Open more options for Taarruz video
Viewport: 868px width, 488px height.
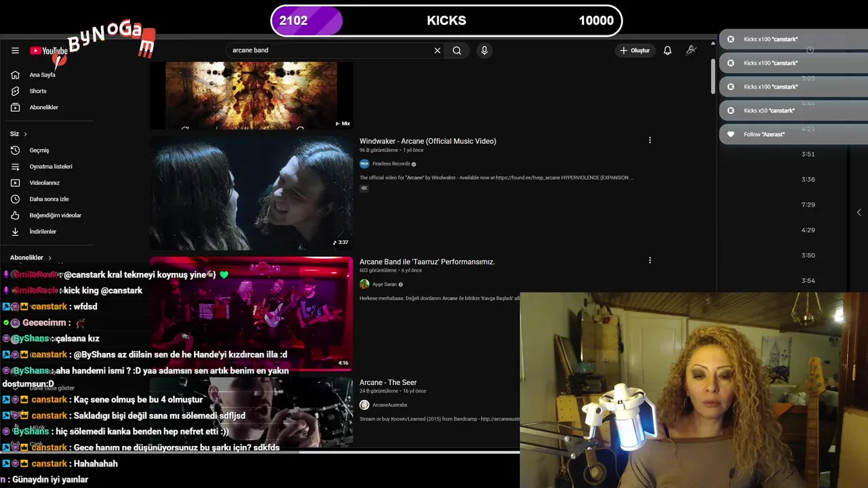[x=650, y=260]
